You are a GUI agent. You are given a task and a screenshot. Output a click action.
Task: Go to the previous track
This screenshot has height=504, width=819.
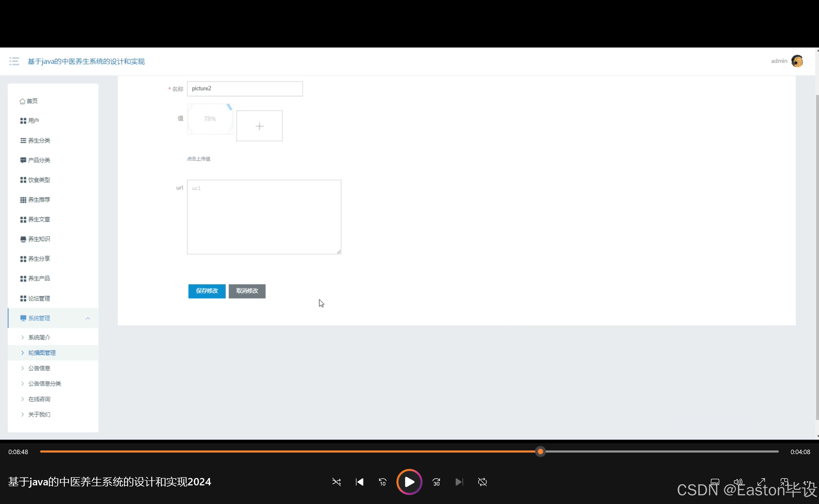tap(359, 482)
